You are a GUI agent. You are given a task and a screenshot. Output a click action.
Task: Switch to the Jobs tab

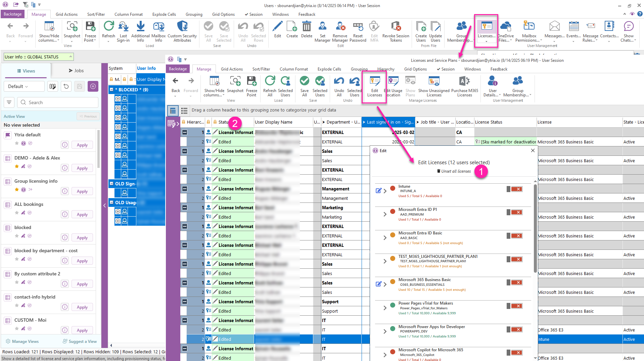coord(76,71)
